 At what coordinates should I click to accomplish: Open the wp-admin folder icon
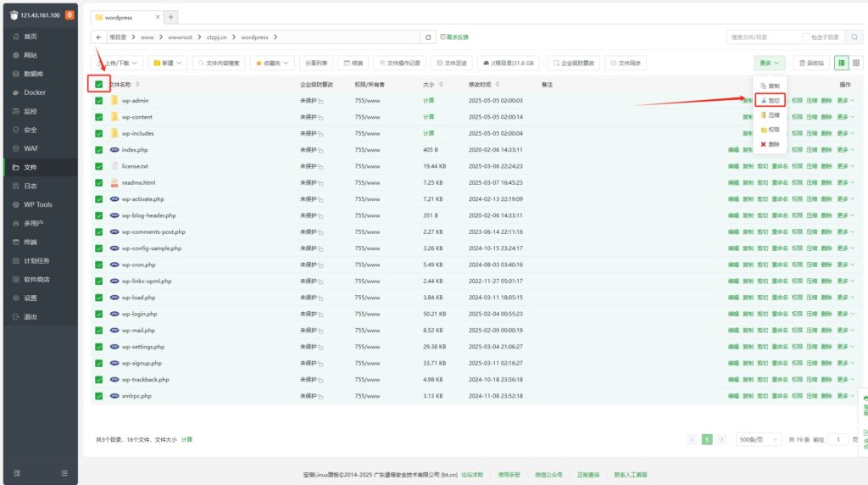[x=114, y=100]
